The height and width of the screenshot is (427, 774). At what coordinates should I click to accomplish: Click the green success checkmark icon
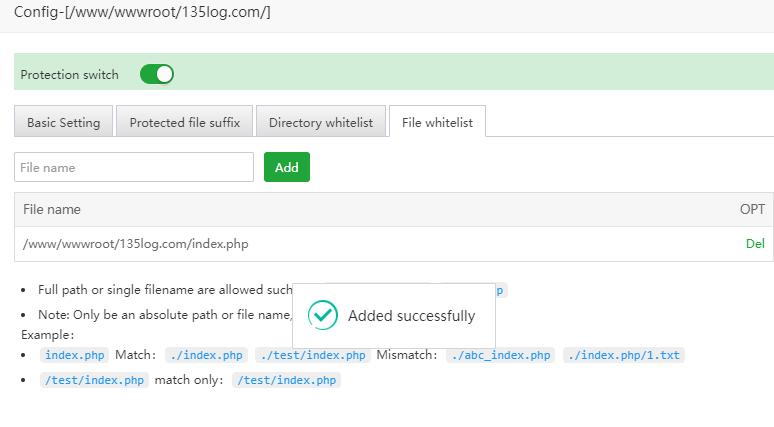pos(322,315)
